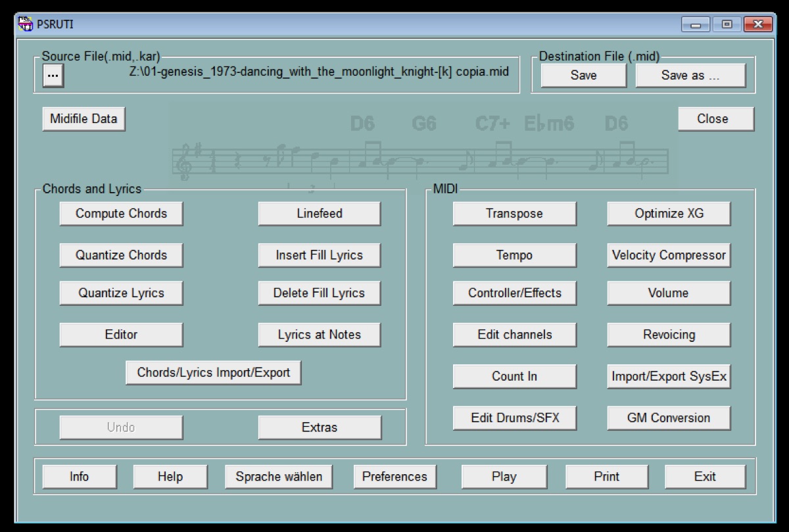Close window with red X

pyautogui.click(x=757, y=24)
